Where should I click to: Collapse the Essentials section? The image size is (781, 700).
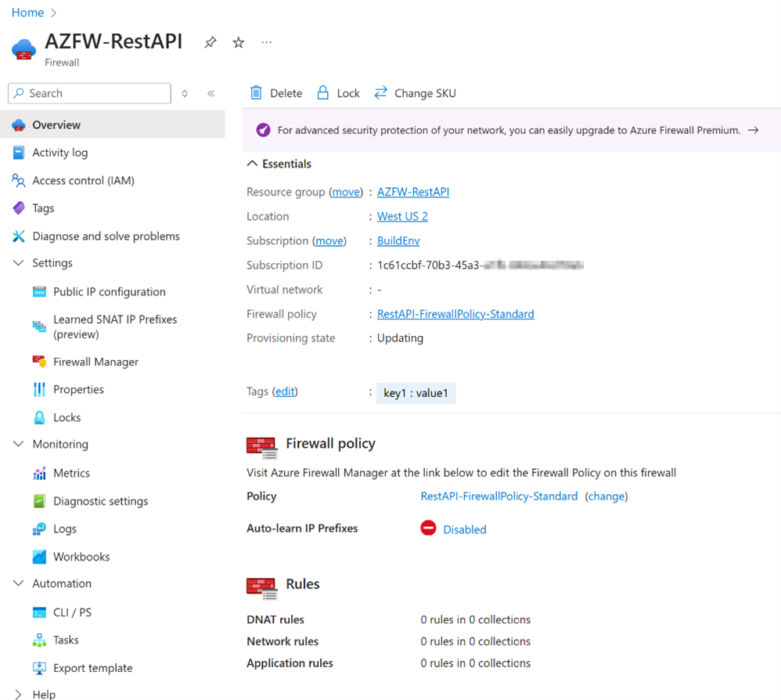[252, 164]
